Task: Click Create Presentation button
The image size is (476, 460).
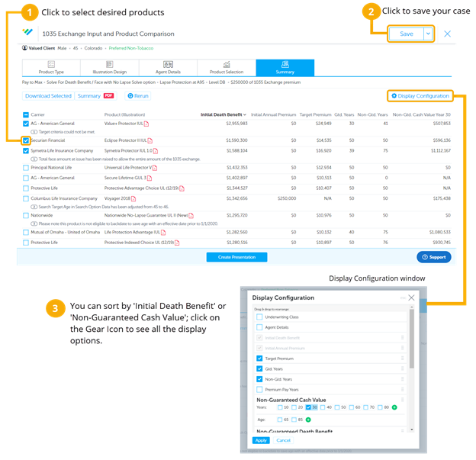Action: [236, 257]
